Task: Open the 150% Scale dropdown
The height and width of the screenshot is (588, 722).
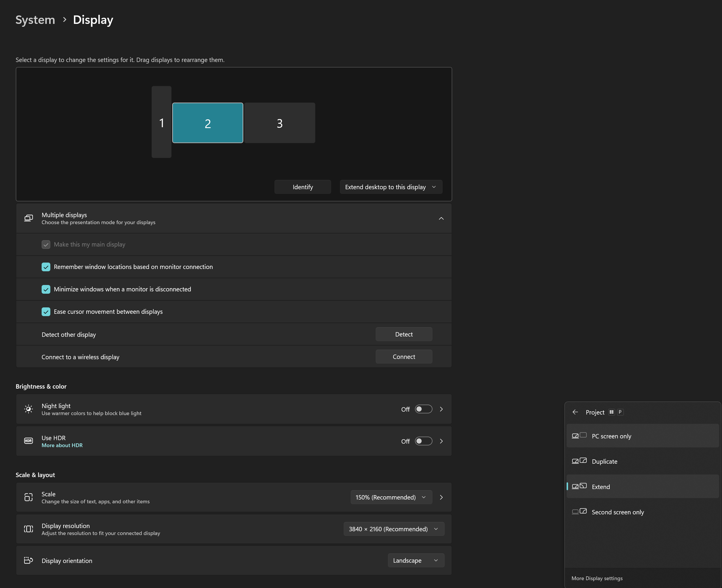Action: (x=391, y=497)
